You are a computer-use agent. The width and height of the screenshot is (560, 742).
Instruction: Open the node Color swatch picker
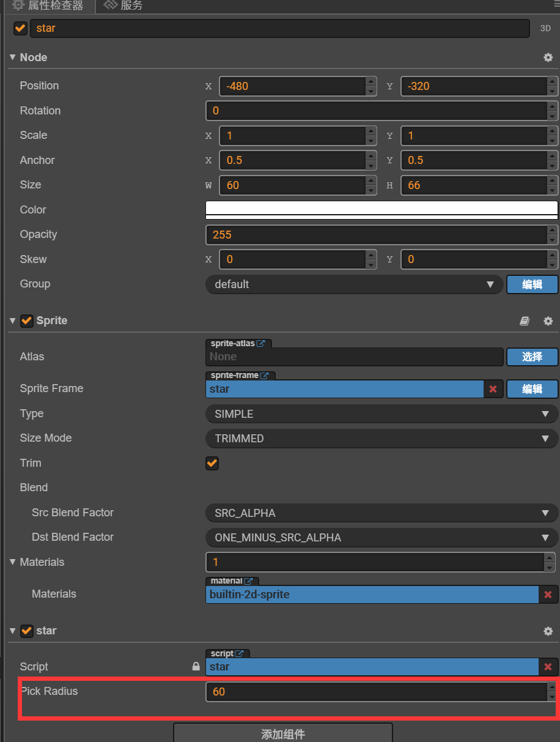(x=382, y=210)
